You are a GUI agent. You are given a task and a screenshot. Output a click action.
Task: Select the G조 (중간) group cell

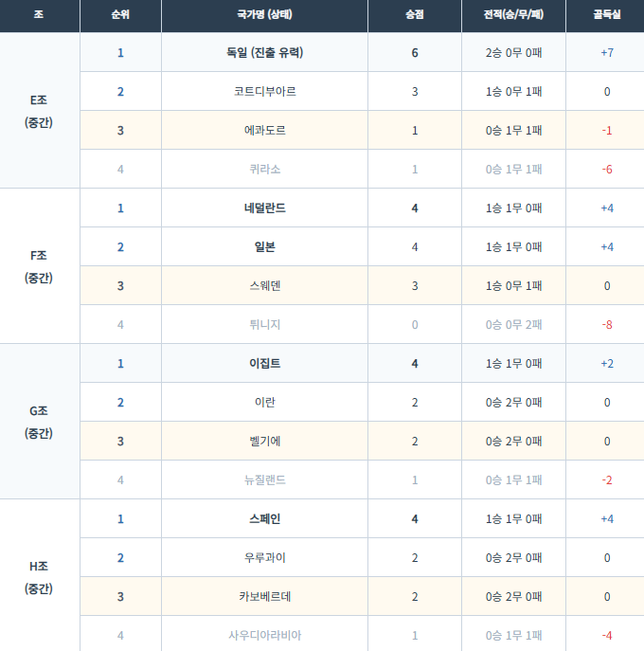click(39, 422)
